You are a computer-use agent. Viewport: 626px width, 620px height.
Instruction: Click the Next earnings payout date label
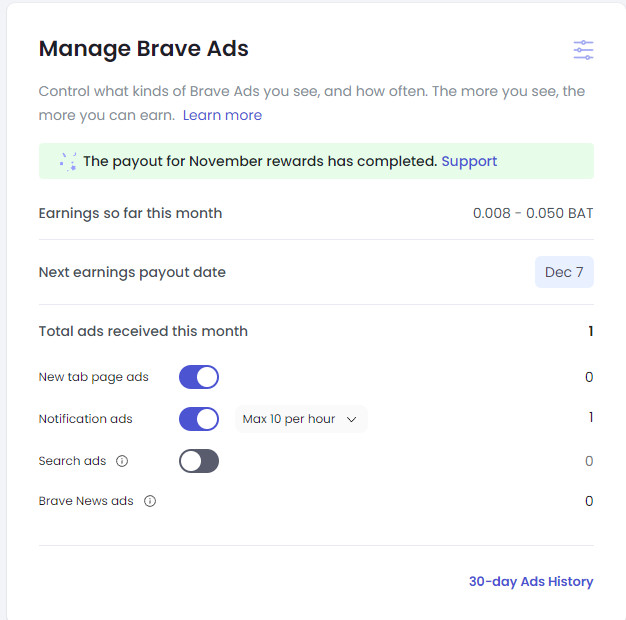point(132,272)
